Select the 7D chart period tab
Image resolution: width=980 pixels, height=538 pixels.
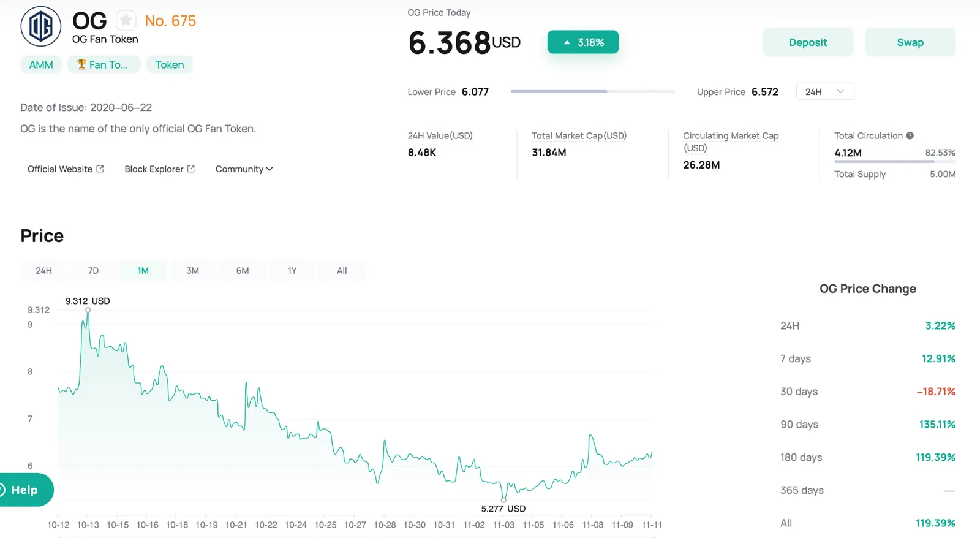(93, 271)
